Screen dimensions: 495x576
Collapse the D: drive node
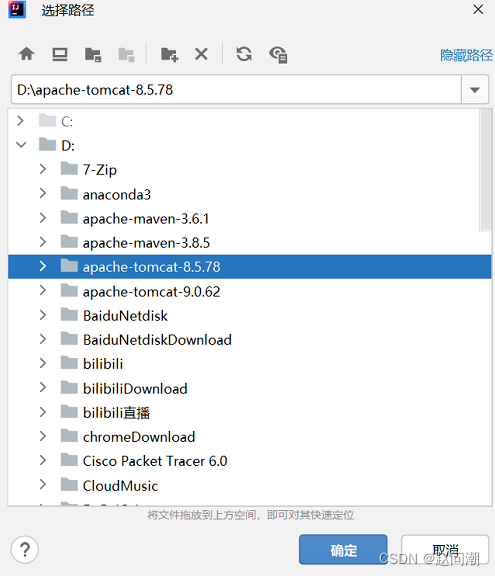tap(21, 145)
